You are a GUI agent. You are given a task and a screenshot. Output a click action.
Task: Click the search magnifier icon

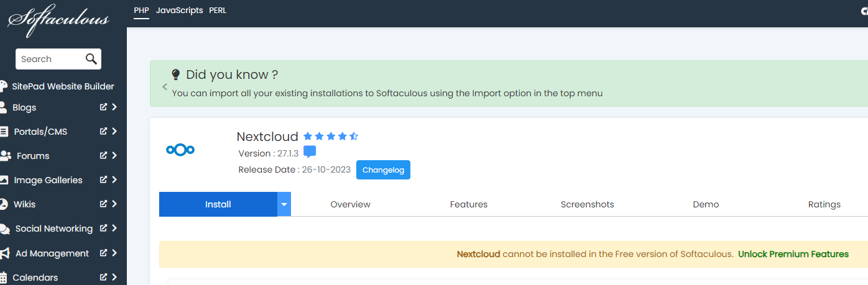tap(91, 59)
